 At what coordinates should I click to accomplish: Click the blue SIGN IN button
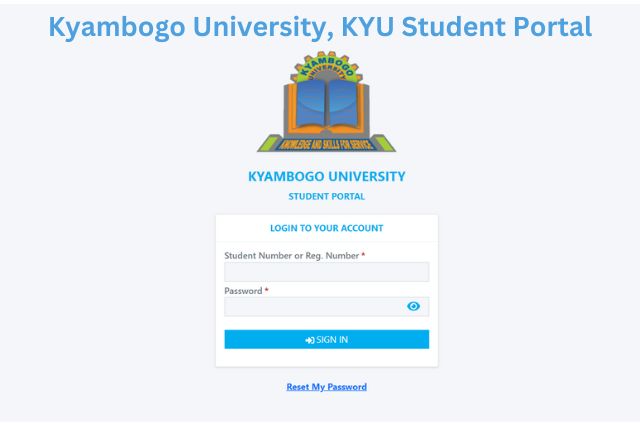(x=327, y=339)
